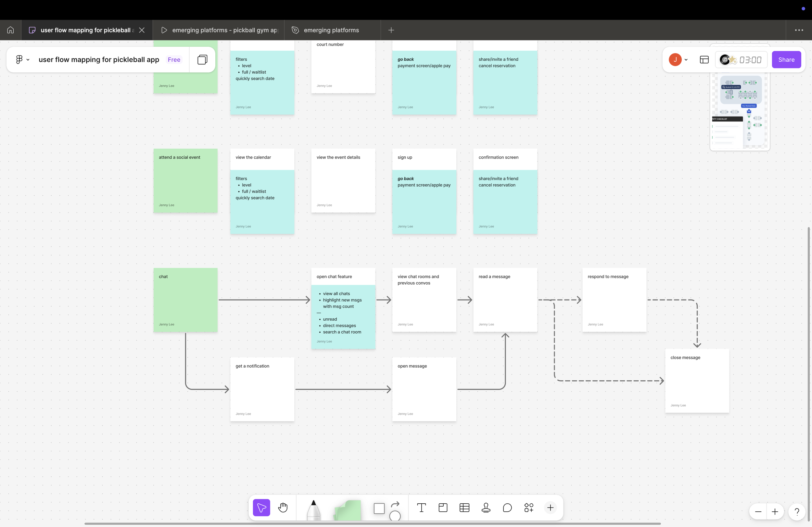Select the Section tool
The height and width of the screenshot is (527, 812).
443,508
